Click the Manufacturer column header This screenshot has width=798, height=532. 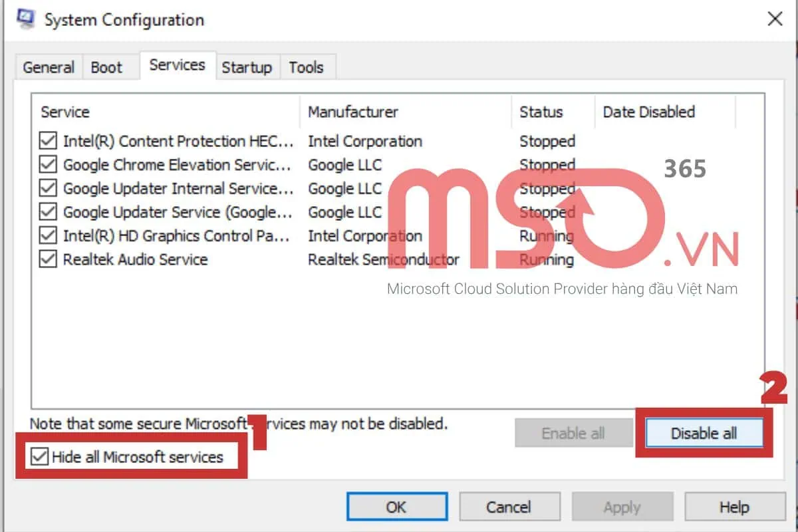[x=352, y=112]
